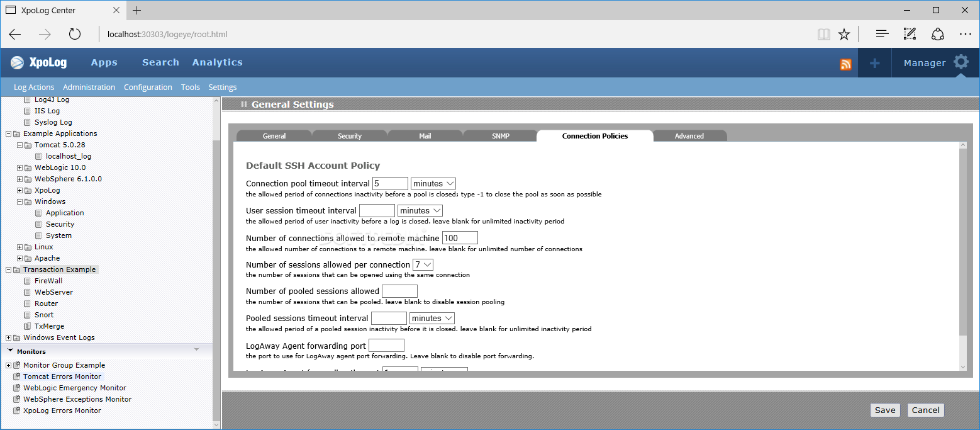Image resolution: width=980 pixels, height=430 pixels.
Task: Click the General Settings grip icon
Action: (x=243, y=105)
